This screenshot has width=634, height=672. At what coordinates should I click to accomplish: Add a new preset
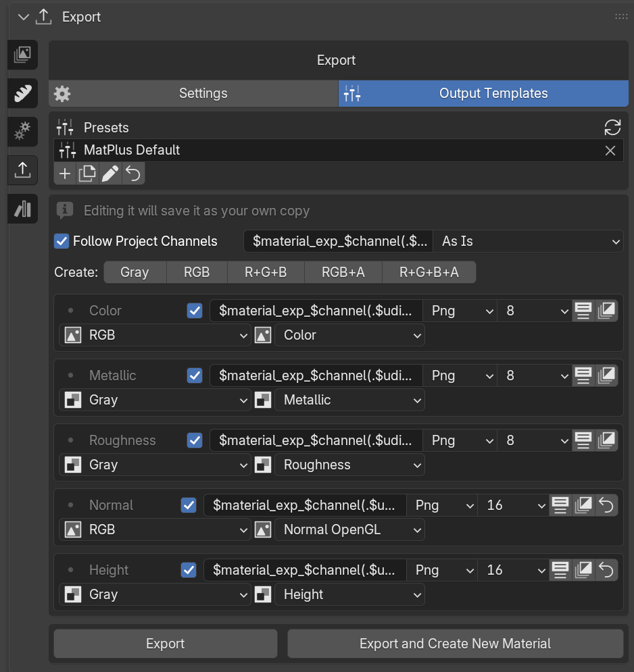(x=65, y=174)
